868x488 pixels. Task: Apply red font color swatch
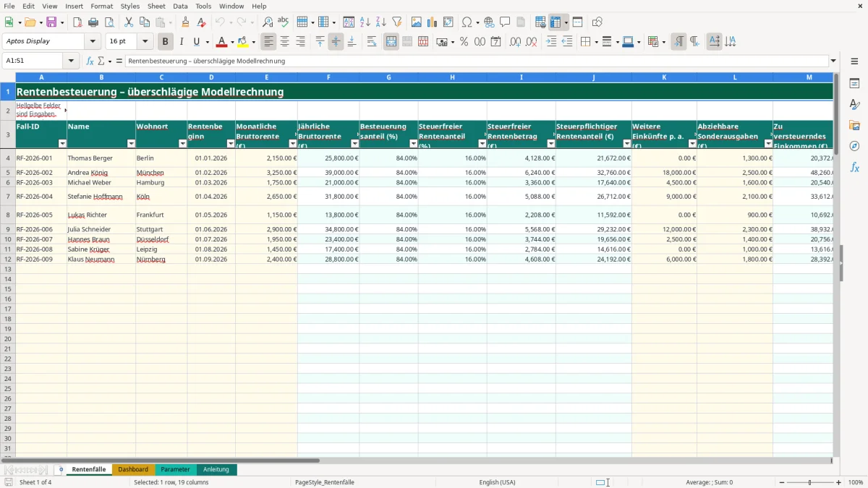pyautogui.click(x=221, y=42)
